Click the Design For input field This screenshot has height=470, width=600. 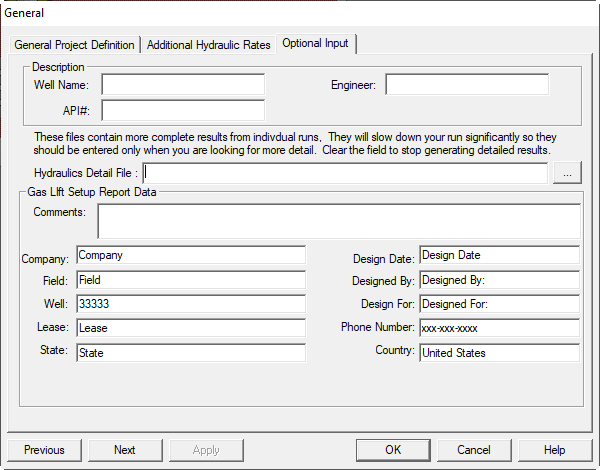click(499, 304)
